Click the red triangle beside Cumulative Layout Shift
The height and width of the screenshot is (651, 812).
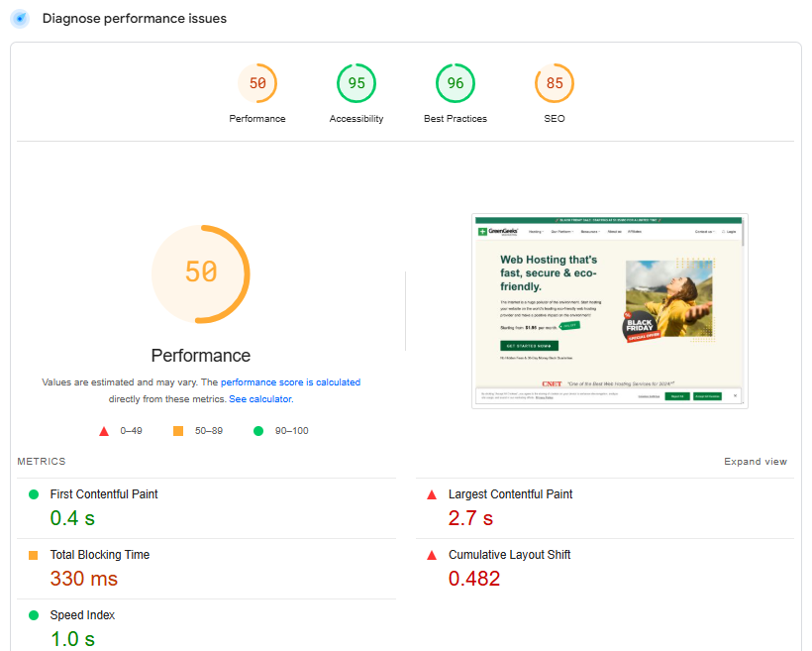(x=432, y=554)
